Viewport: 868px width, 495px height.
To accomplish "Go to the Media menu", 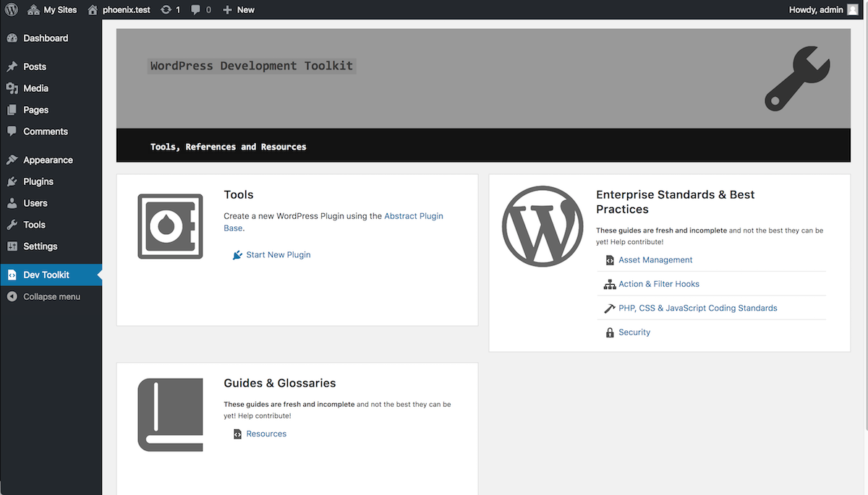I will 51,88.
